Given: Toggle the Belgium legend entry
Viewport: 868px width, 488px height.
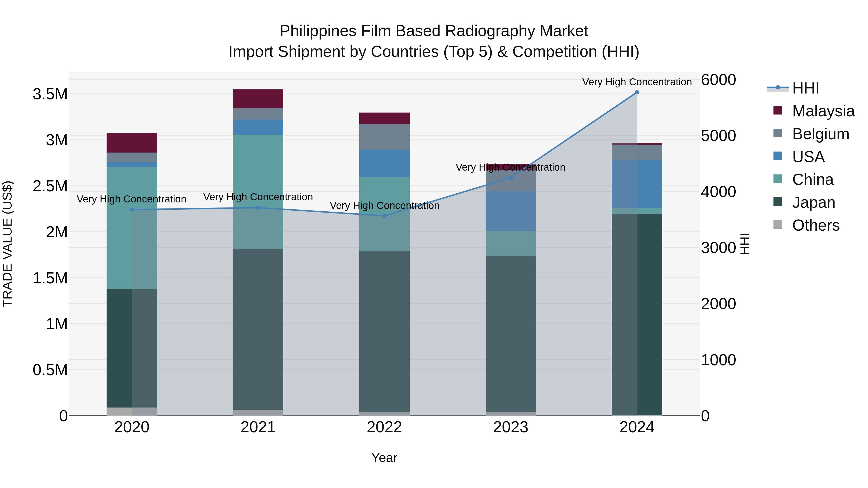Looking at the screenshot, I should [x=811, y=134].
